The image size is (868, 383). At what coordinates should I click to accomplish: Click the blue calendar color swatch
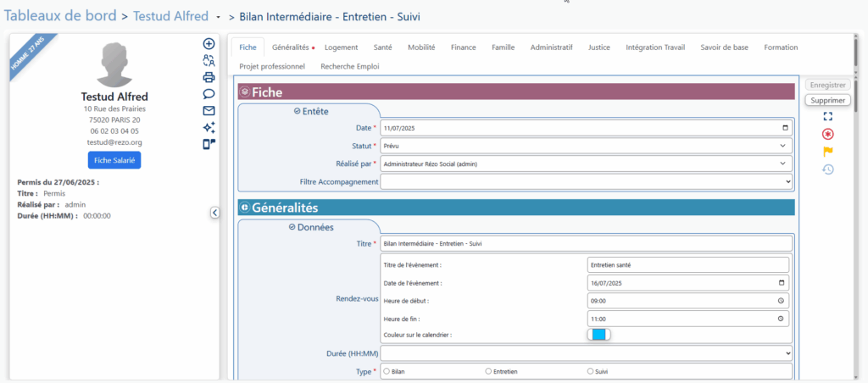[598, 335]
